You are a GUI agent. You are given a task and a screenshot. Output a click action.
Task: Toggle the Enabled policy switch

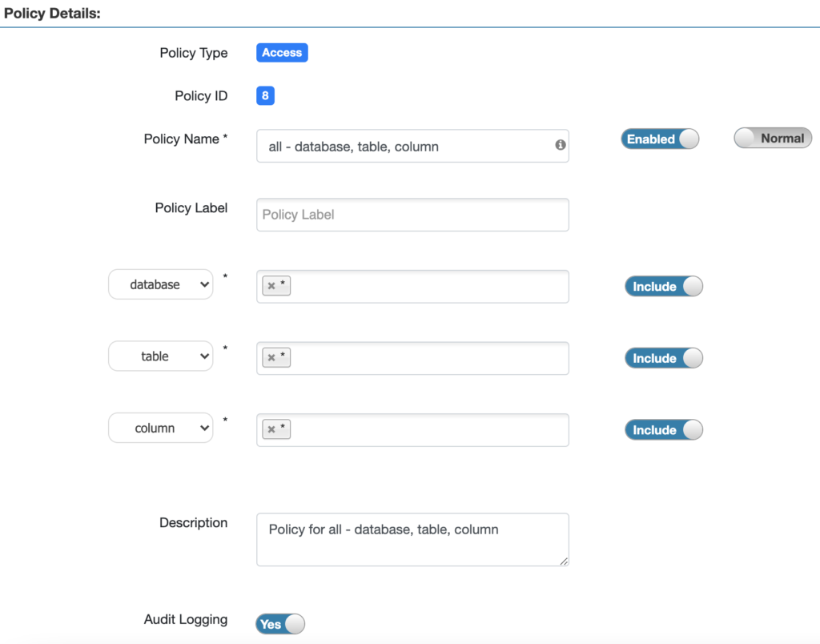click(660, 139)
